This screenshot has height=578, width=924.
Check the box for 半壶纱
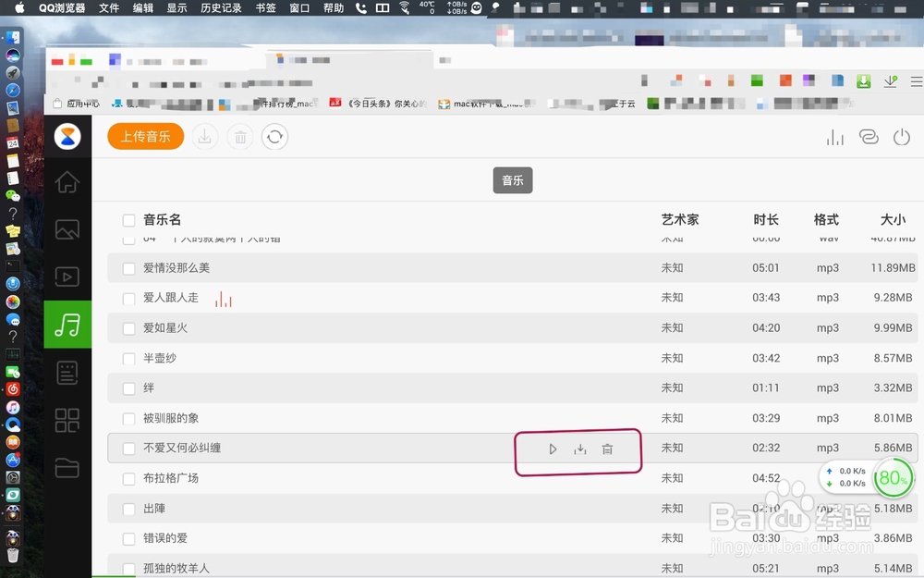click(129, 359)
